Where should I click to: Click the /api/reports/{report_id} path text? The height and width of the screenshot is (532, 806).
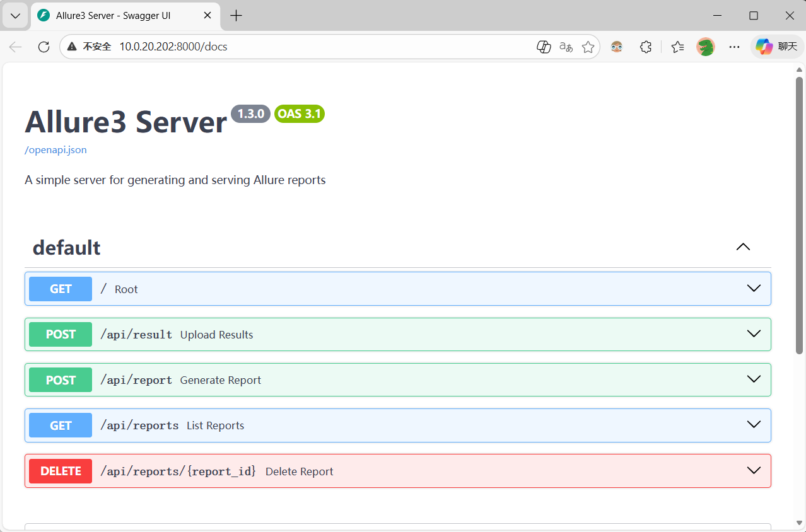click(178, 471)
